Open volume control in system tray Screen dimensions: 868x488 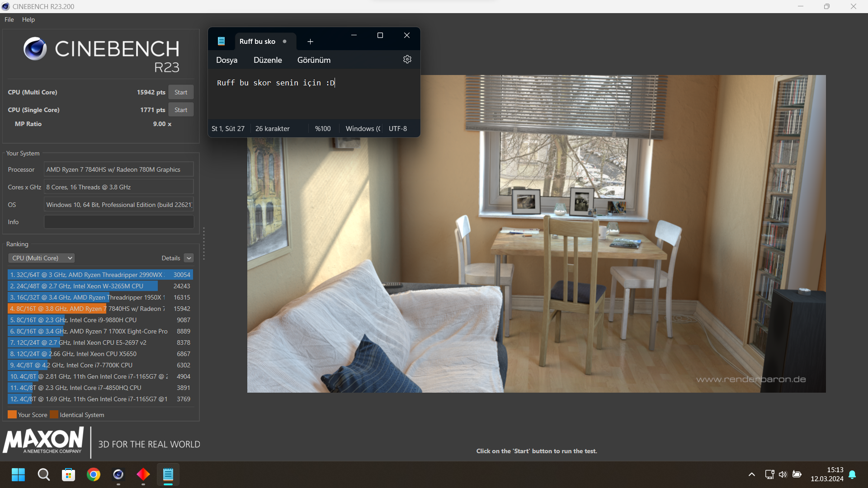click(x=783, y=474)
